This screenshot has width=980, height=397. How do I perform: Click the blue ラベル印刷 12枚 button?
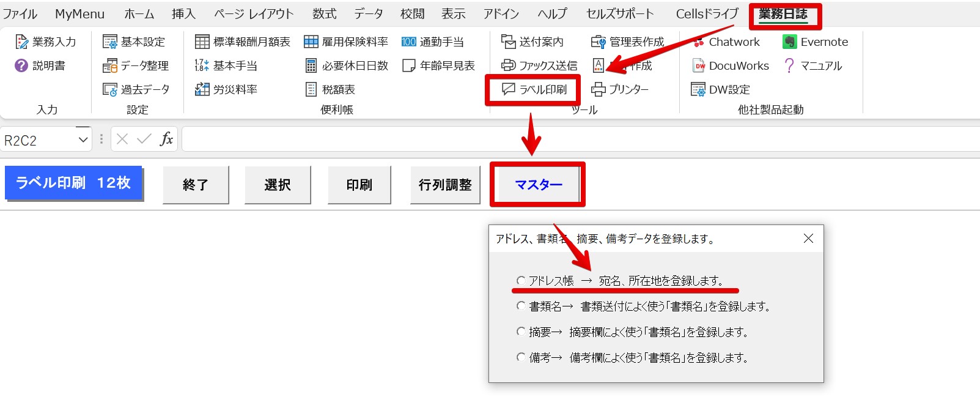click(73, 183)
